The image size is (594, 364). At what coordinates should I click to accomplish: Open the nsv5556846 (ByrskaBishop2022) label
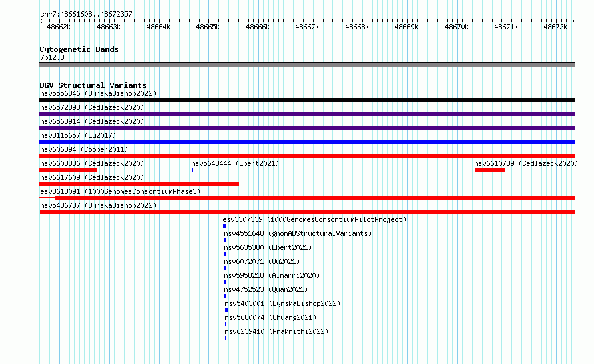click(x=98, y=93)
